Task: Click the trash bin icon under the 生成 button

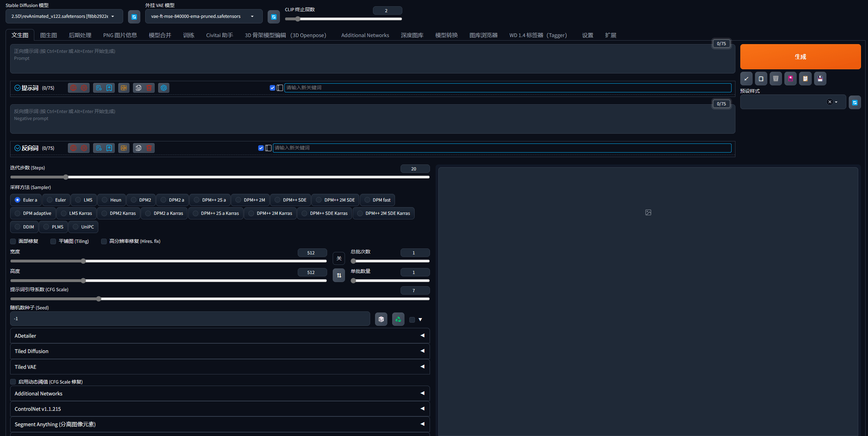Action: pyautogui.click(x=776, y=79)
